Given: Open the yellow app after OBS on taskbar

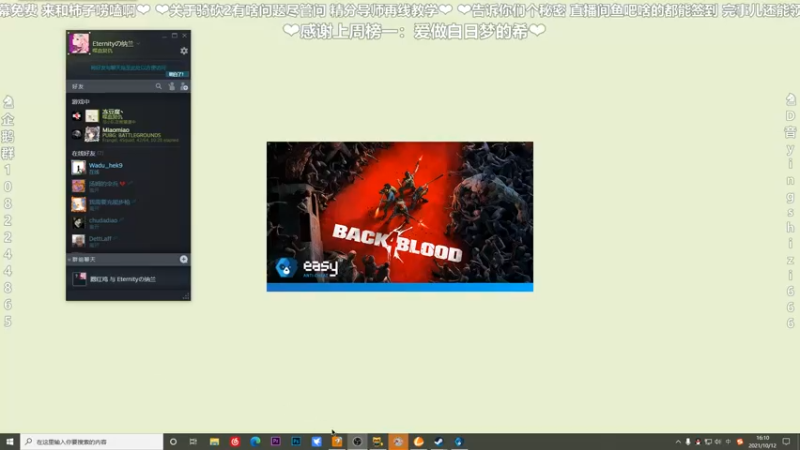Looking at the screenshot, I should [x=378, y=442].
